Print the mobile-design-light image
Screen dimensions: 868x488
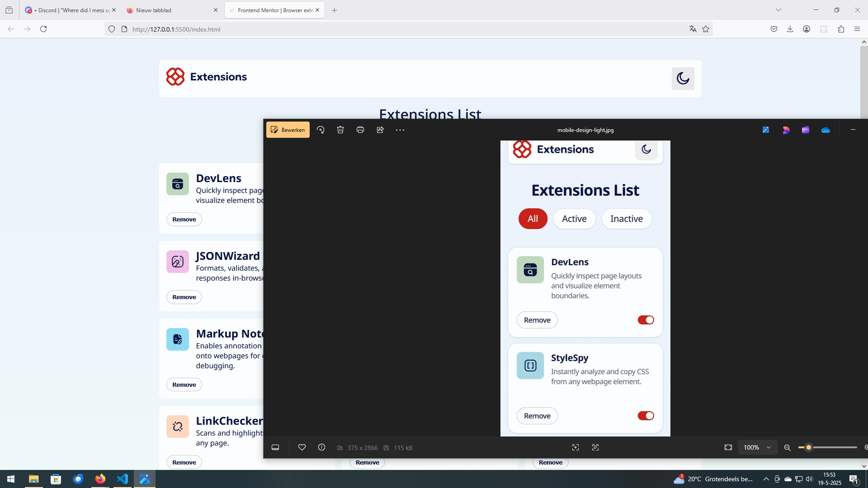(360, 130)
